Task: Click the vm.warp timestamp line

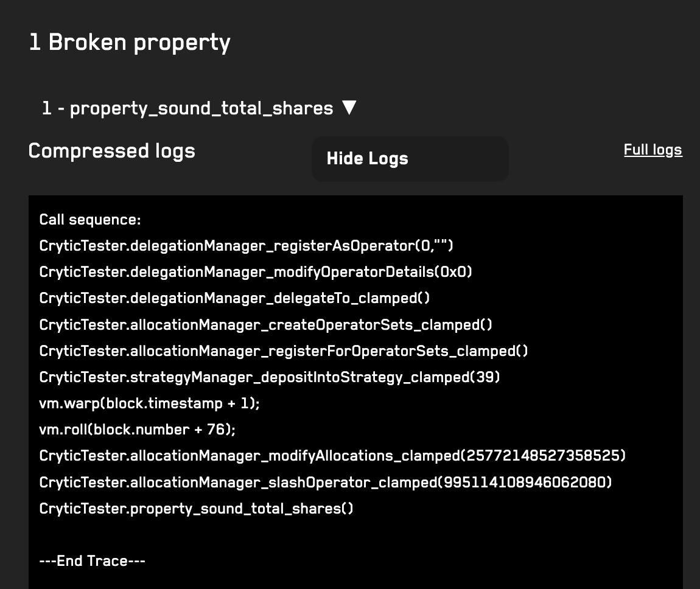Action: [149, 403]
